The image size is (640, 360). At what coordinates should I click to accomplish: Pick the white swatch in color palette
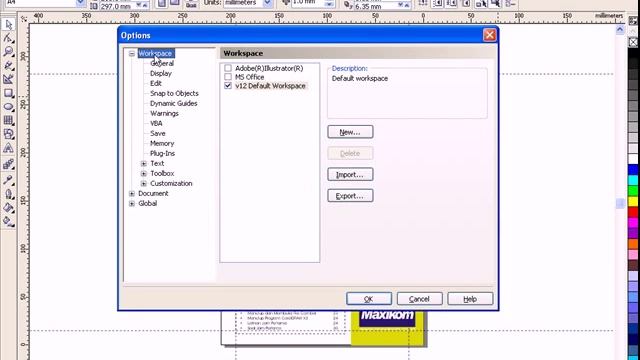pos(633,158)
